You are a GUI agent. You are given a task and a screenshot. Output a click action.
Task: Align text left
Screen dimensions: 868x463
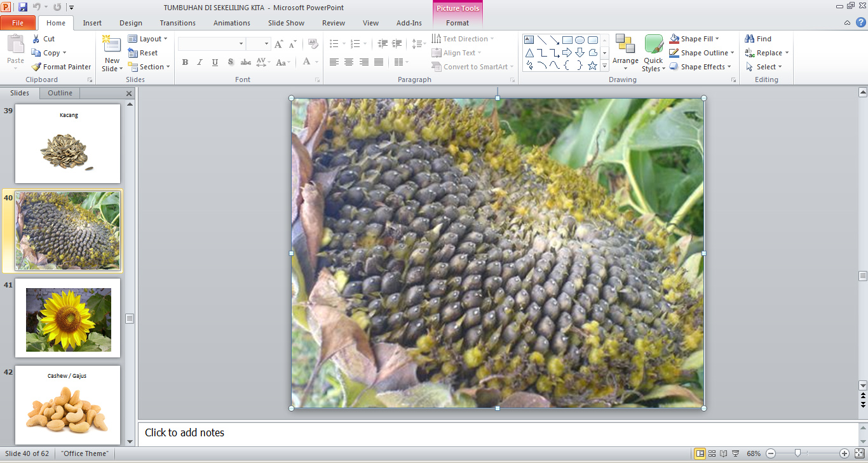(334, 62)
